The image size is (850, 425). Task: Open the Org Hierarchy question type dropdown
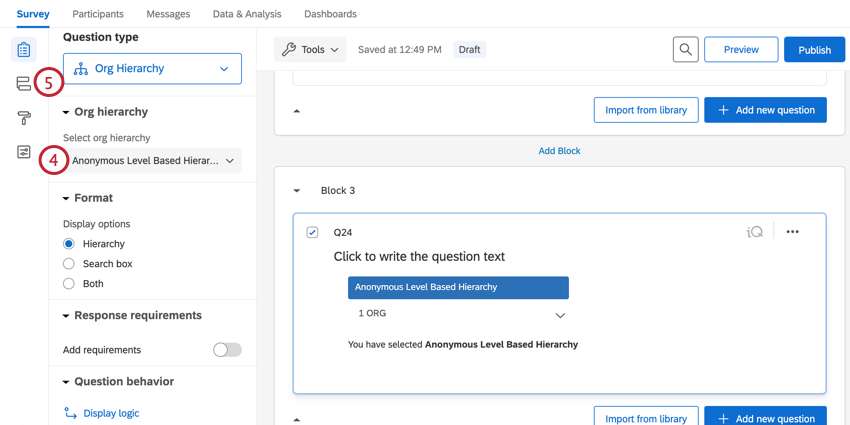pyautogui.click(x=152, y=69)
